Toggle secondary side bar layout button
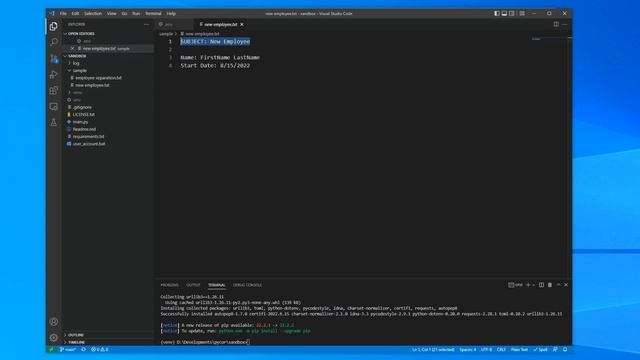 coord(511,13)
